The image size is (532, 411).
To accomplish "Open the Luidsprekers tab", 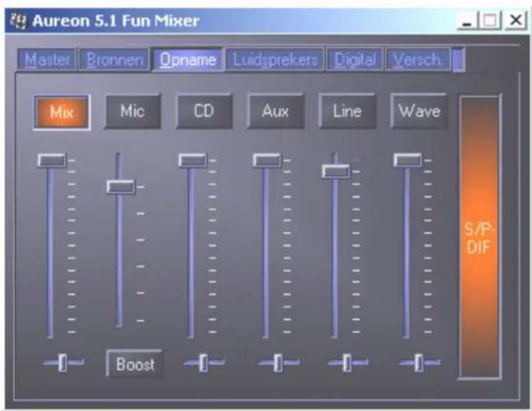I will point(275,60).
